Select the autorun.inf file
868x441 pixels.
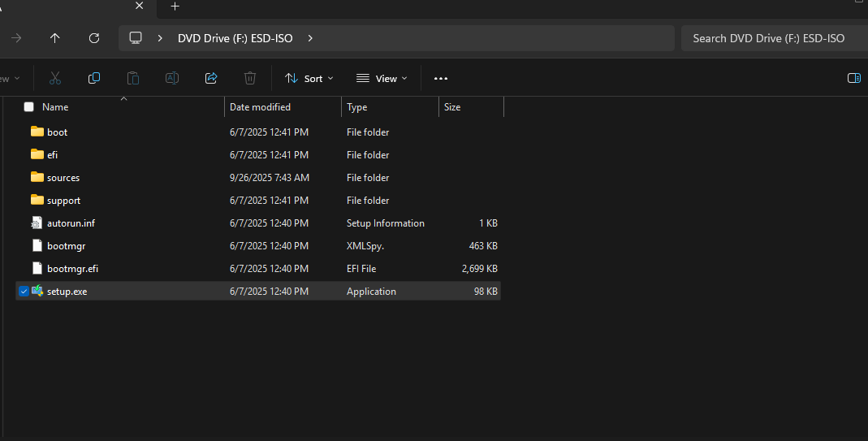click(71, 223)
